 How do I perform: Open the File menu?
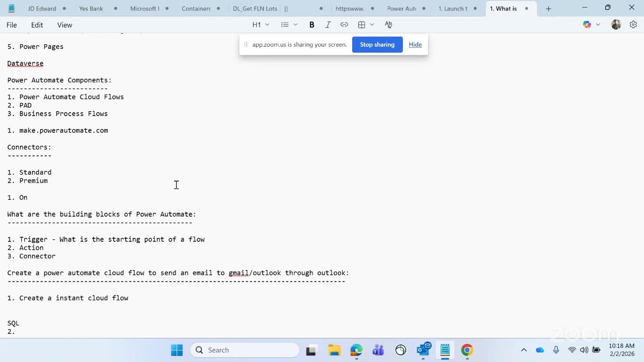pos(12,25)
